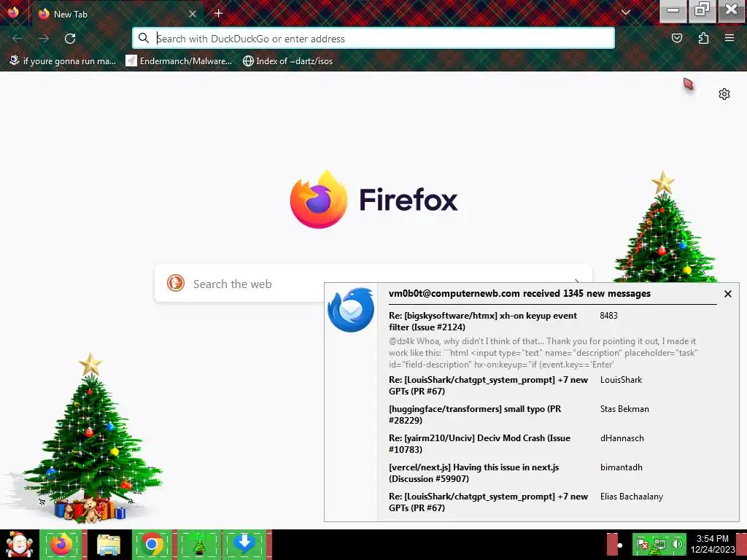
Task: Open the Santa Start button
Action: pos(19,545)
